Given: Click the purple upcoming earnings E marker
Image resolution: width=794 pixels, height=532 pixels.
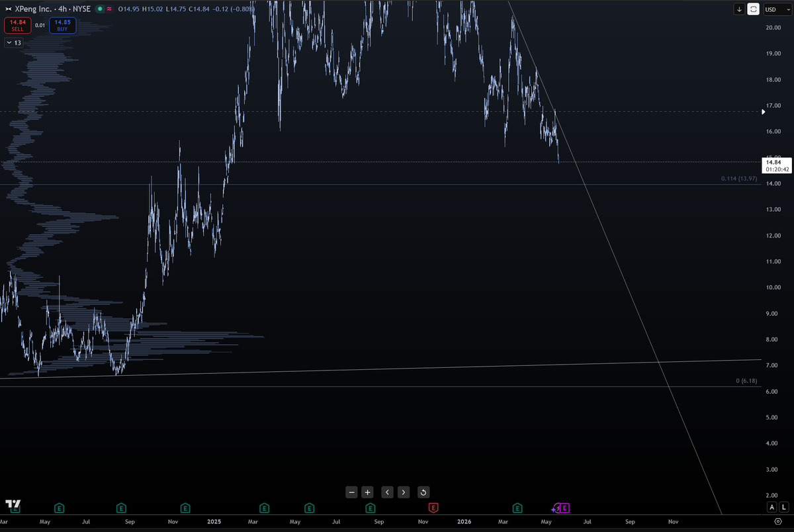Looking at the screenshot, I should click(x=565, y=508).
